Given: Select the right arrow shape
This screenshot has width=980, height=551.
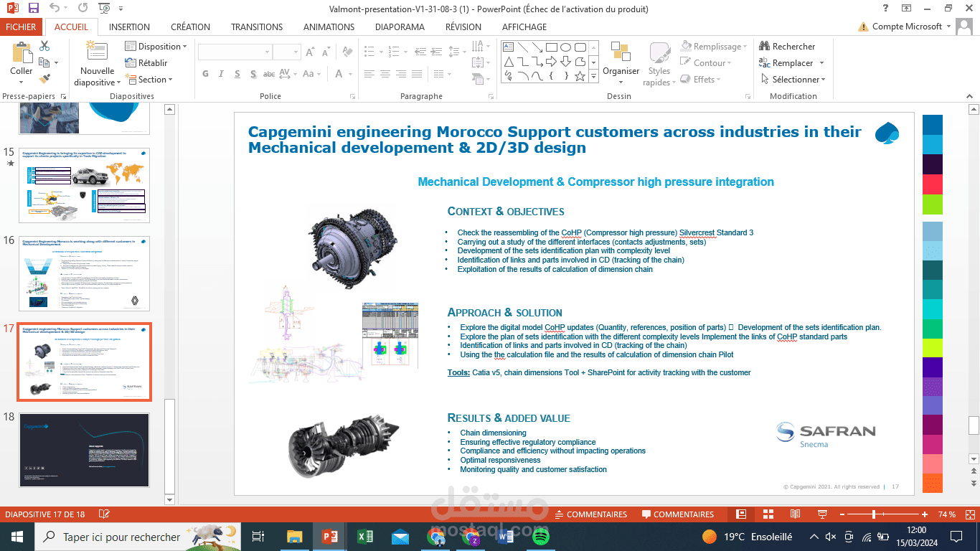Looking at the screenshot, I should click(551, 62).
